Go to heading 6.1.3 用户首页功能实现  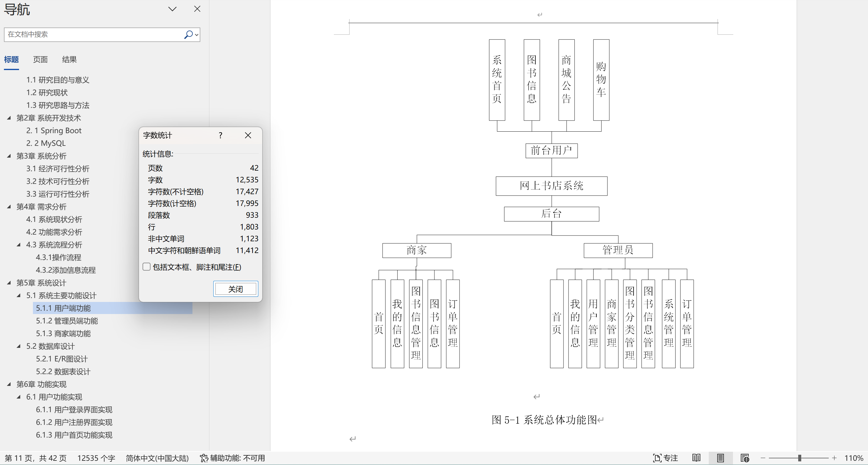[x=74, y=435]
